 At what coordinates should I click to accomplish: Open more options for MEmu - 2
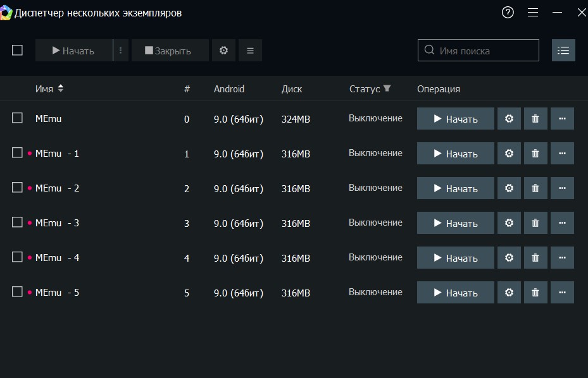pyautogui.click(x=562, y=188)
